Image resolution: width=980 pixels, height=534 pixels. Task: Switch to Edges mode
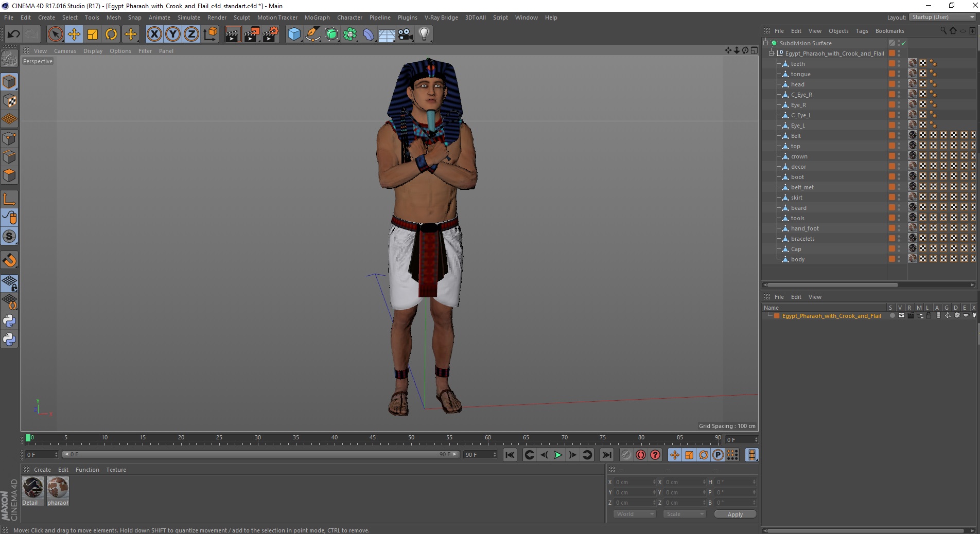click(x=9, y=156)
